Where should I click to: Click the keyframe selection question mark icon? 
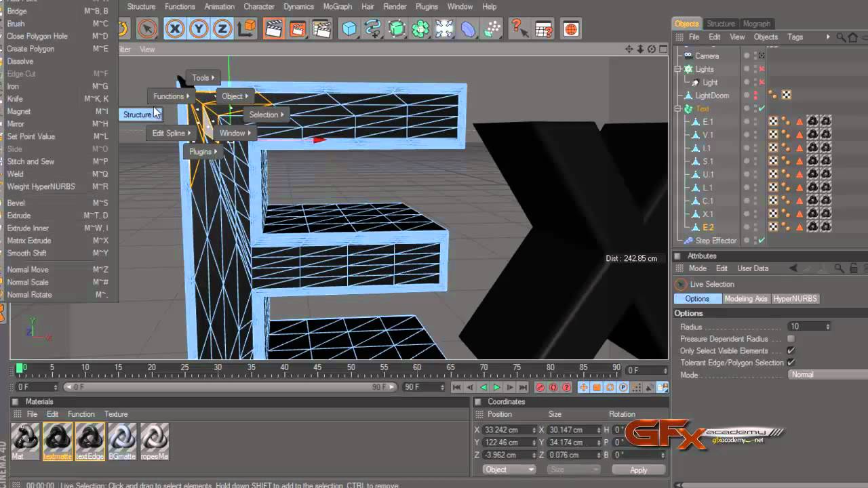click(566, 388)
